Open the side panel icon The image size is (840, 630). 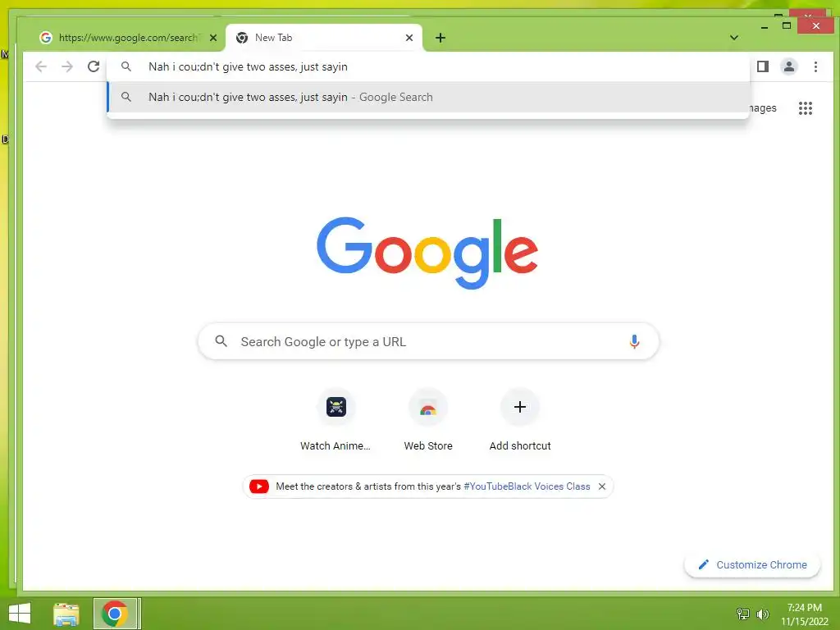pos(763,66)
